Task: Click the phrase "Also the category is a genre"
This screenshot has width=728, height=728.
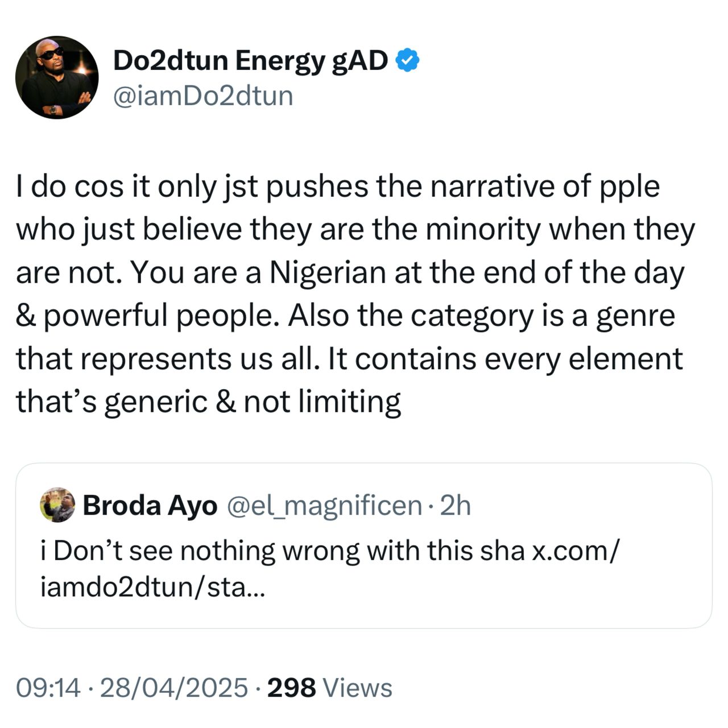Action: pos(481,316)
